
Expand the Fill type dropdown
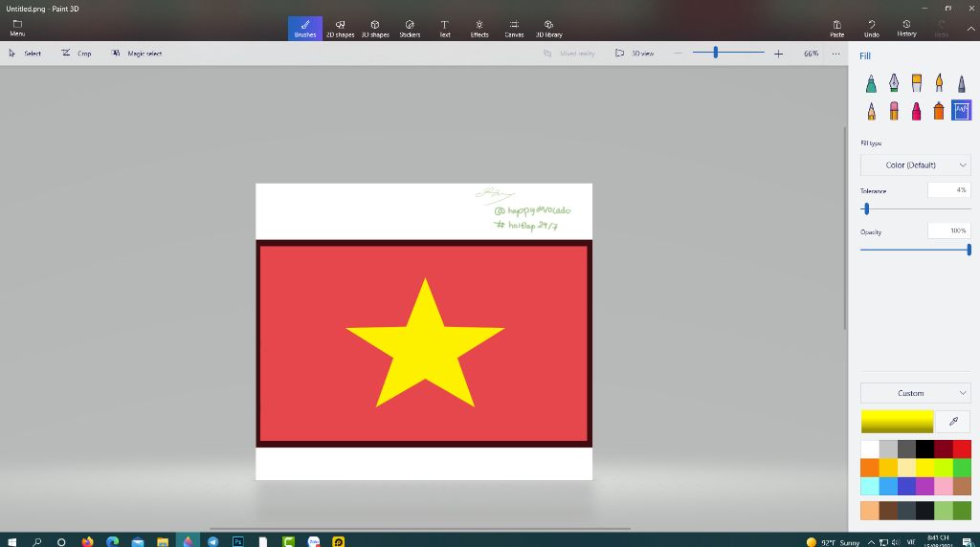point(916,164)
